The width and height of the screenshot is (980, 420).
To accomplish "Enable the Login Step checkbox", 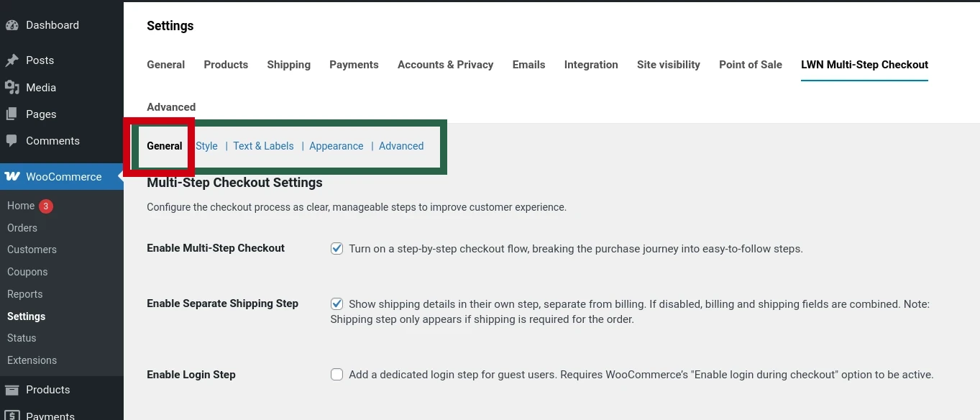I will pos(336,375).
